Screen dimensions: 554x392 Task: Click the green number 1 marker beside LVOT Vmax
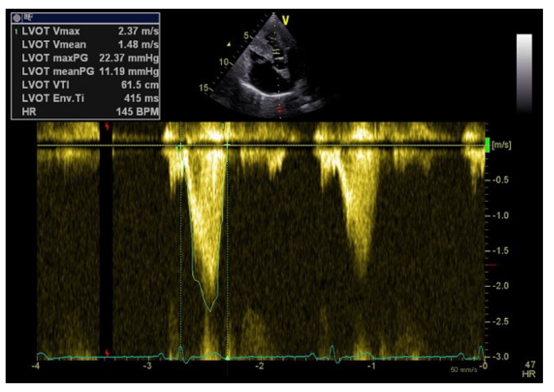click(x=16, y=31)
